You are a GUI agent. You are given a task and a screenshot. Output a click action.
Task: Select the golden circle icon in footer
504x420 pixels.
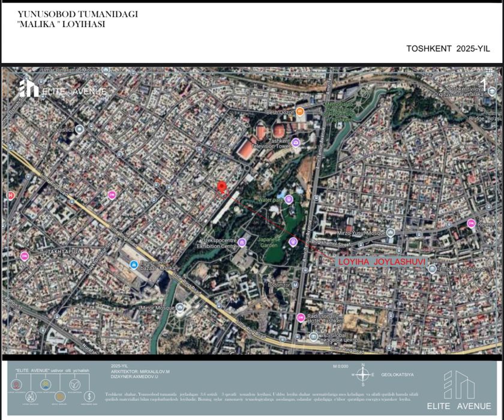60,397
